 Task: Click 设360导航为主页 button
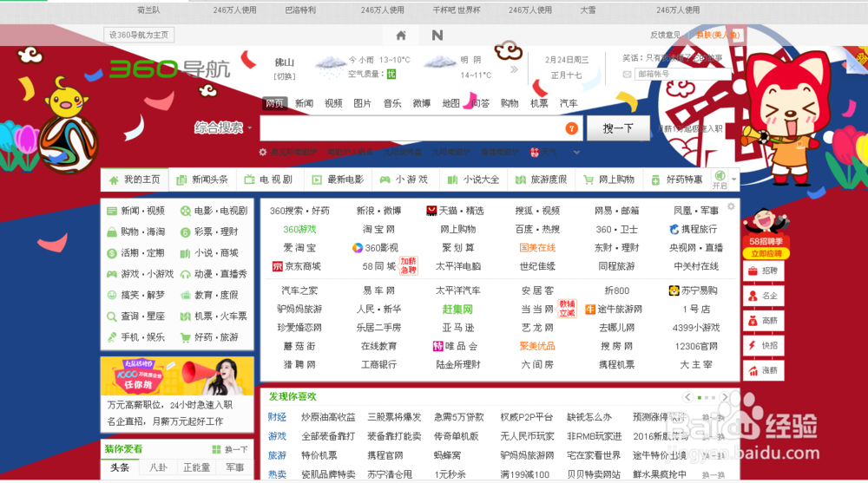tap(139, 35)
